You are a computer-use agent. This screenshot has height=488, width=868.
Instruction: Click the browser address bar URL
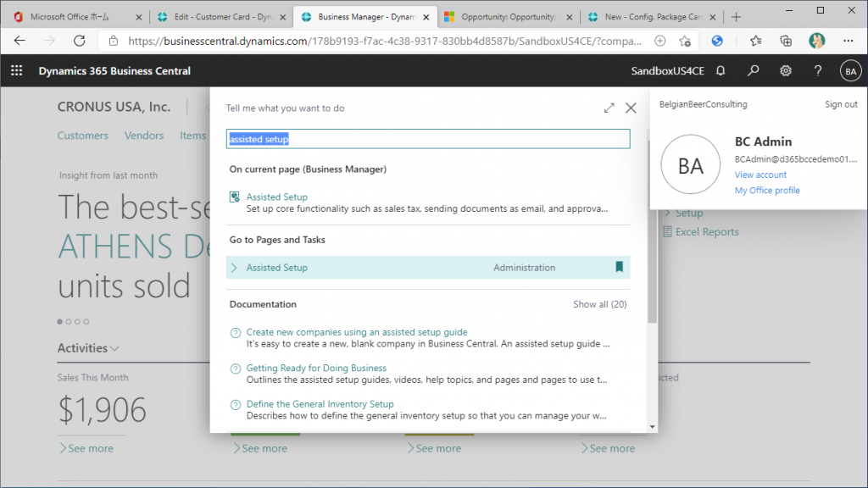[x=385, y=41]
